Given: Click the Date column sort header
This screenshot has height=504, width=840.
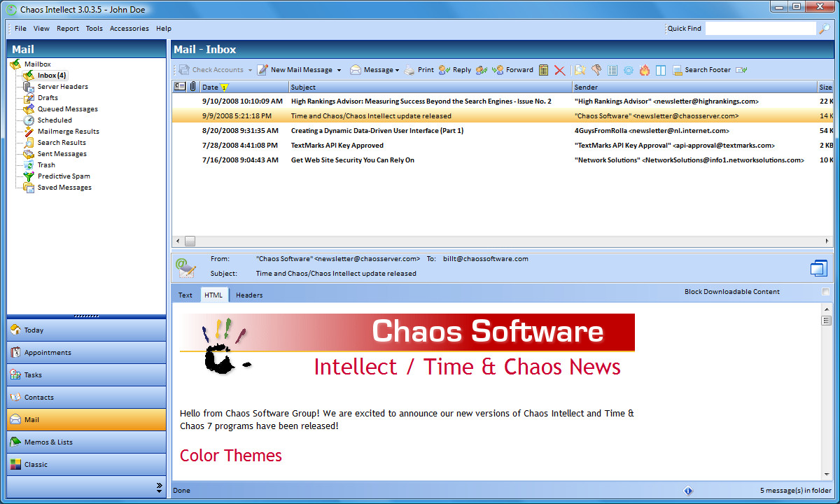Looking at the screenshot, I should tap(244, 87).
